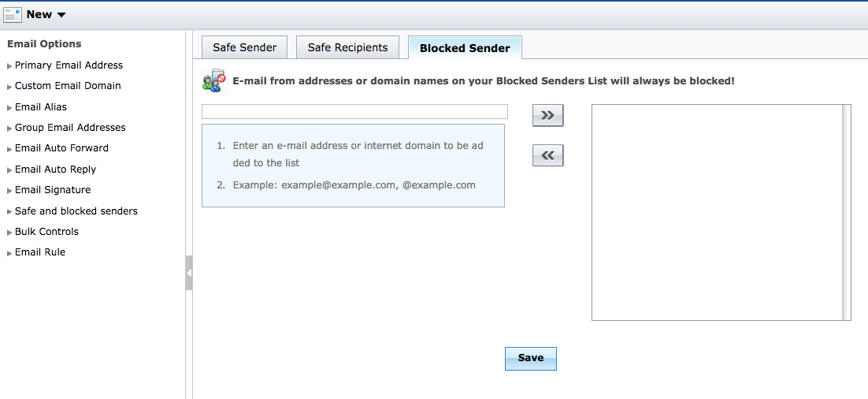Select the Blocked Sender tab
Image resolution: width=868 pixels, height=399 pixels.
pos(465,48)
